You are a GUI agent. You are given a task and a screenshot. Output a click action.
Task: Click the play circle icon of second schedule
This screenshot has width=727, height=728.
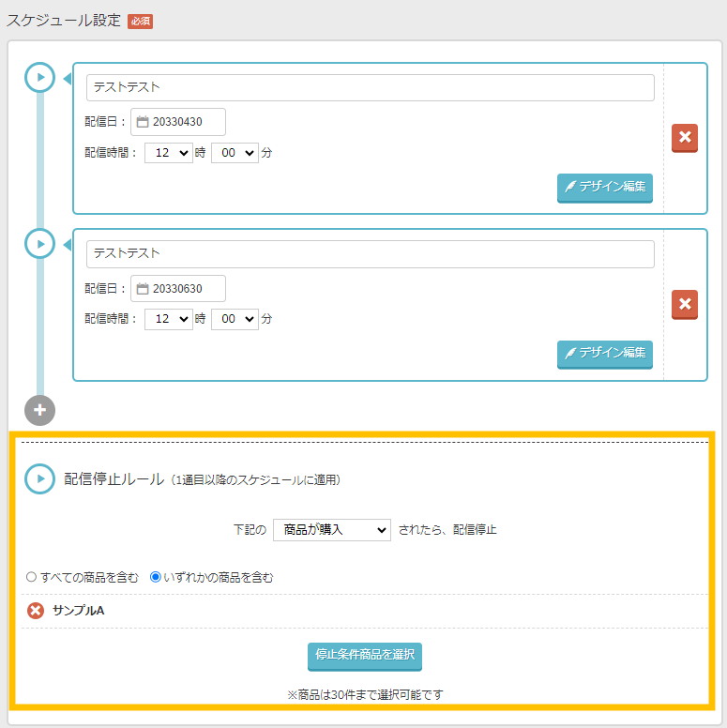(39, 244)
